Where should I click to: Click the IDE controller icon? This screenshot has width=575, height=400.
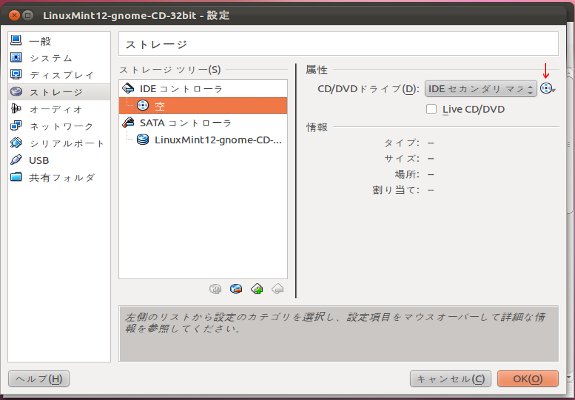pos(128,88)
